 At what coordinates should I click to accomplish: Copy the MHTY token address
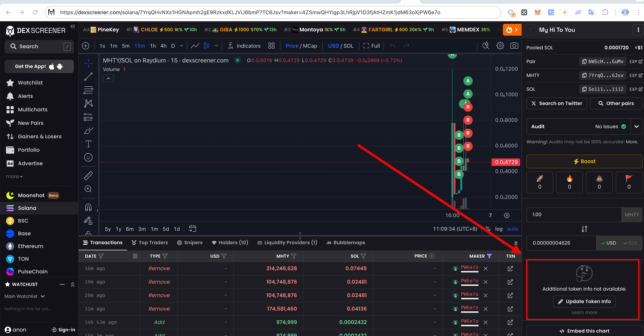coord(602,75)
